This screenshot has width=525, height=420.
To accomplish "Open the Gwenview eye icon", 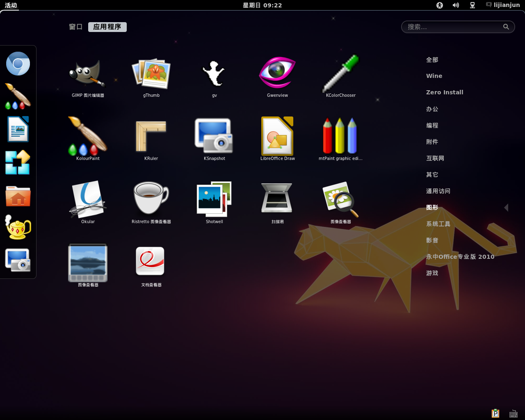I will 277,78.
